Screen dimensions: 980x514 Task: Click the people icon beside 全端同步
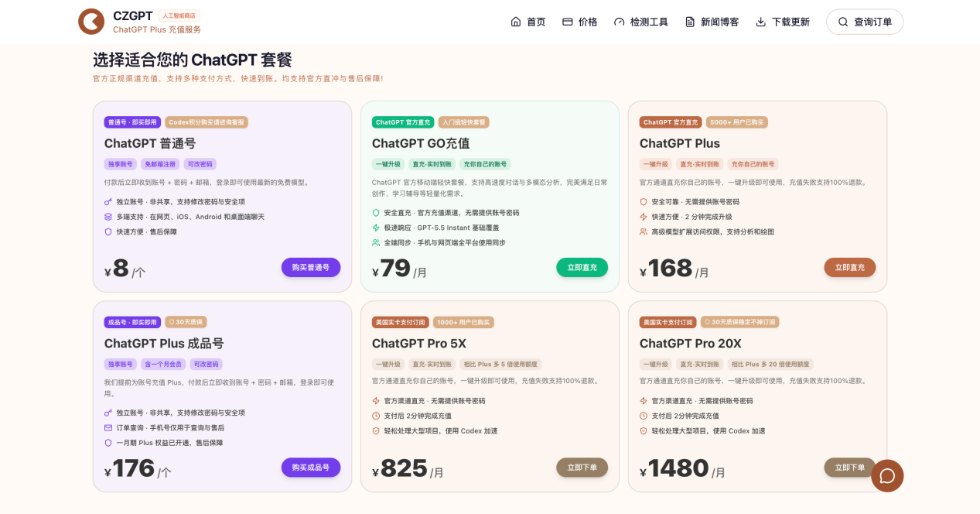(376, 242)
